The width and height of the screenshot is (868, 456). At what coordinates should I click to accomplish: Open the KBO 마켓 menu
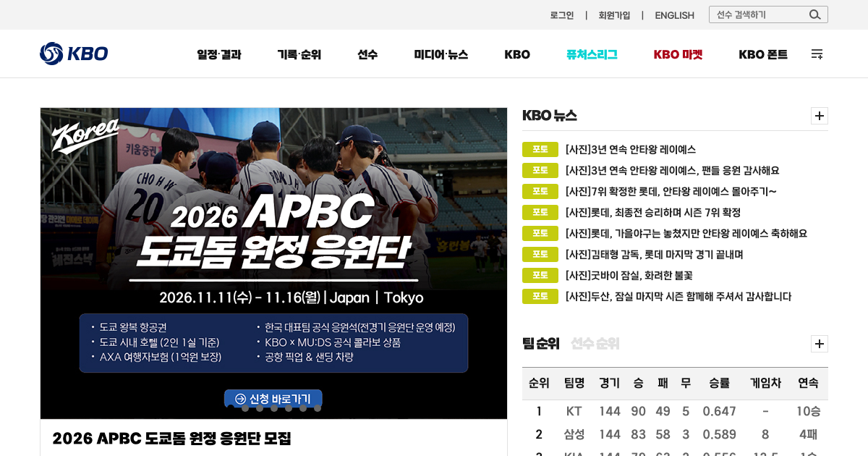(678, 54)
